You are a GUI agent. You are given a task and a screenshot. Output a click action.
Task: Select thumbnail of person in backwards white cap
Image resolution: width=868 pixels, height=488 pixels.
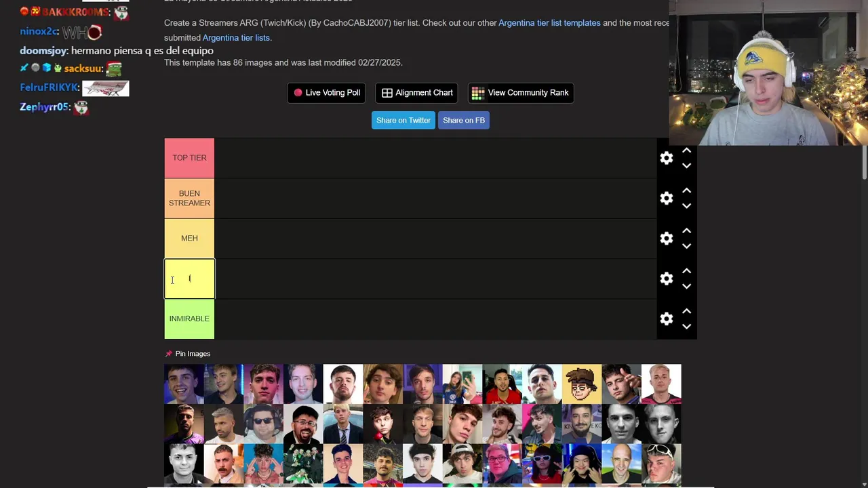pyautogui.click(x=462, y=464)
